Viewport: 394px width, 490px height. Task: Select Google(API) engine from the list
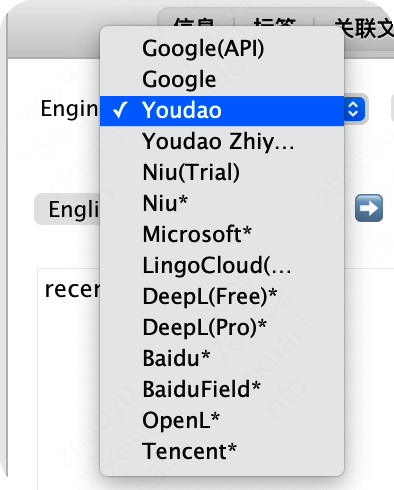pyautogui.click(x=222, y=48)
